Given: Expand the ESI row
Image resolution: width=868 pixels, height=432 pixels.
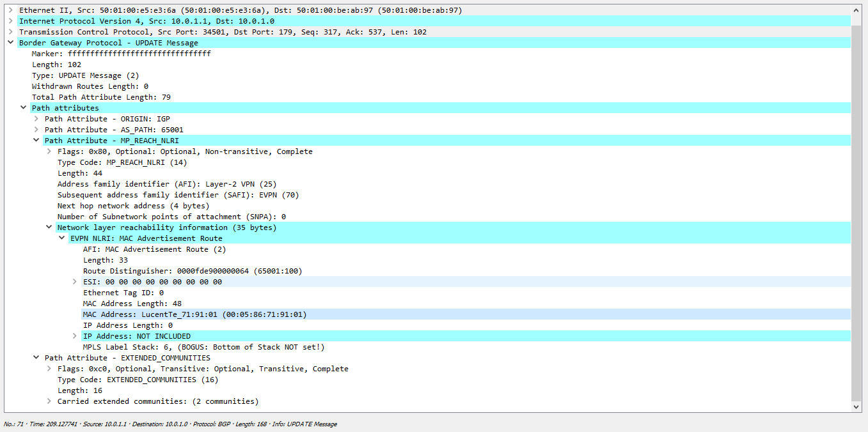Looking at the screenshot, I should pos(75,282).
